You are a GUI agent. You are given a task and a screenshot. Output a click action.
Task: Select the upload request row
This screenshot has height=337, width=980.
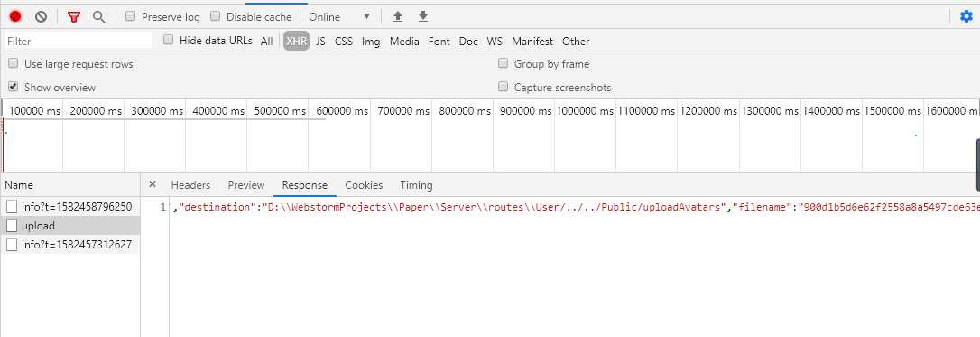click(x=70, y=225)
